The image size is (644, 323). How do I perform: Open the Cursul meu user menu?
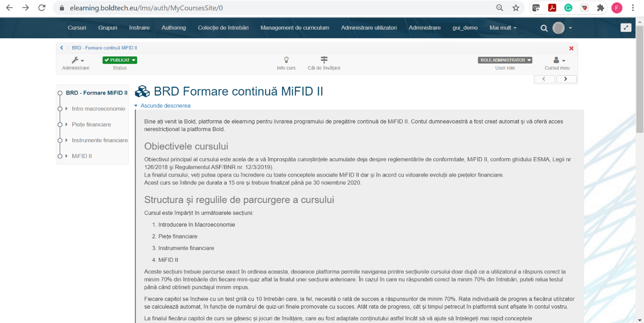point(557,63)
